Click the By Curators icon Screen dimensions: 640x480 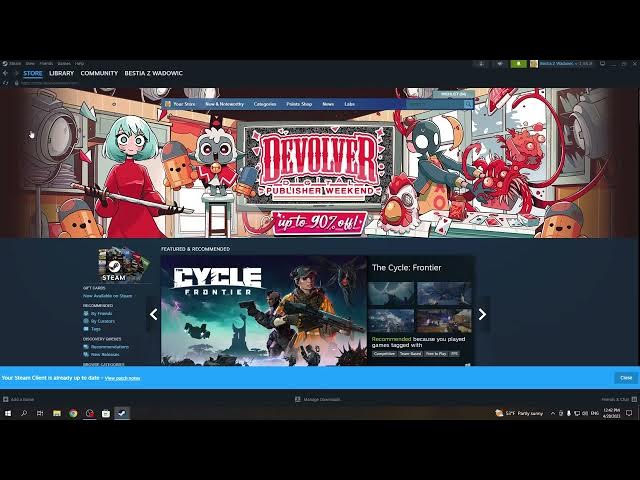[x=86, y=321]
